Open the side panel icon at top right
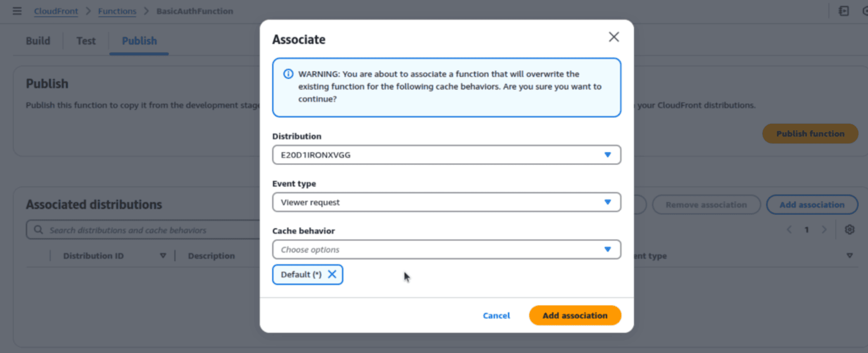Image resolution: width=868 pixels, height=353 pixels. [x=844, y=11]
